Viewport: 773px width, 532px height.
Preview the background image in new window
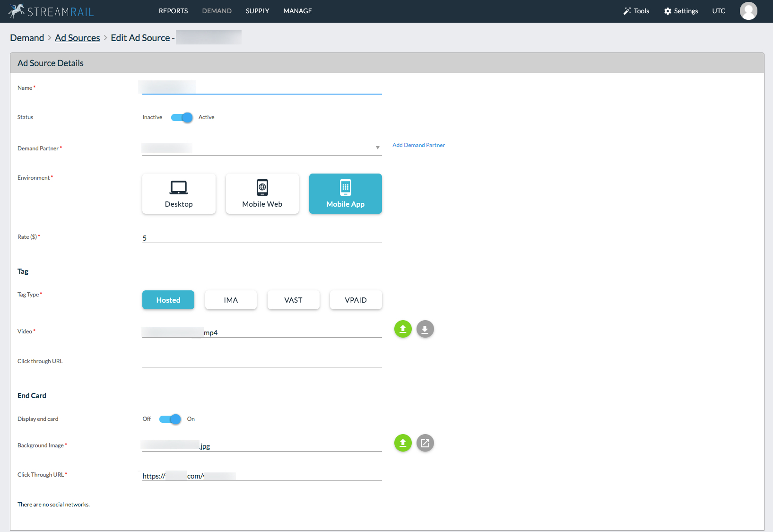pyautogui.click(x=425, y=443)
